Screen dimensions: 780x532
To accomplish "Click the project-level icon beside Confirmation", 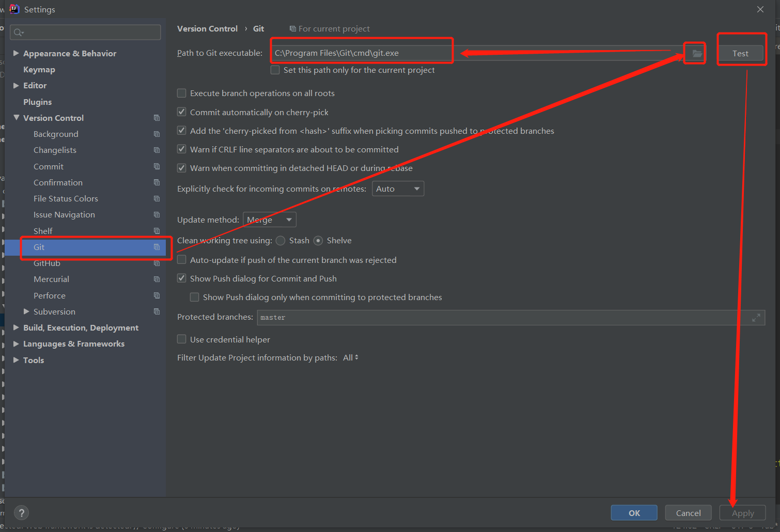I will (x=157, y=182).
